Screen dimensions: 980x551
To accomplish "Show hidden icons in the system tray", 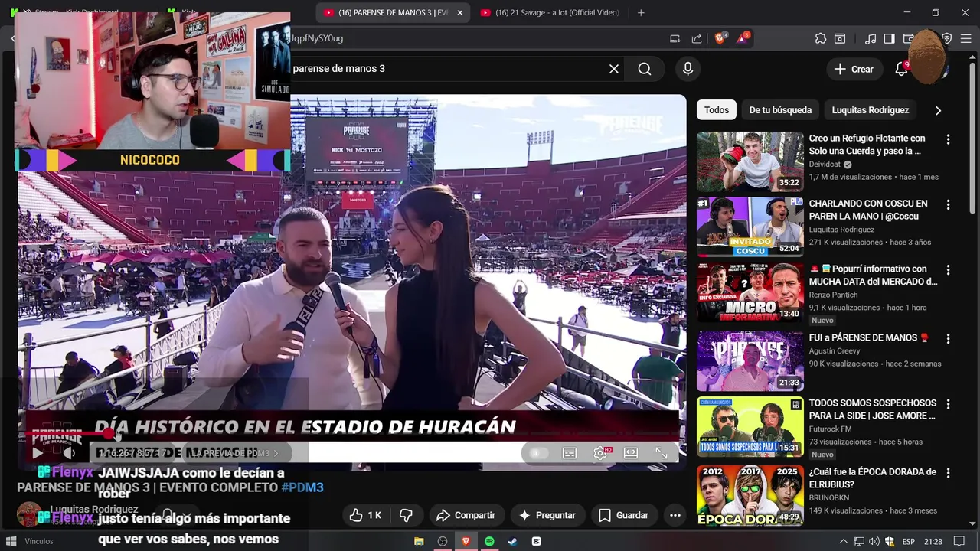I will (x=844, y=541).
